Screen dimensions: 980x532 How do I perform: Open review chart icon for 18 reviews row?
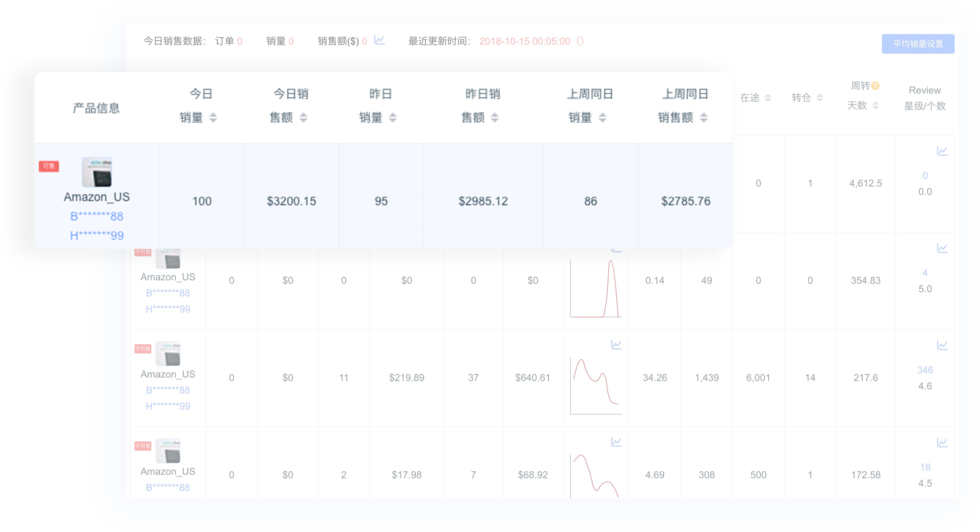pos(942,443)
